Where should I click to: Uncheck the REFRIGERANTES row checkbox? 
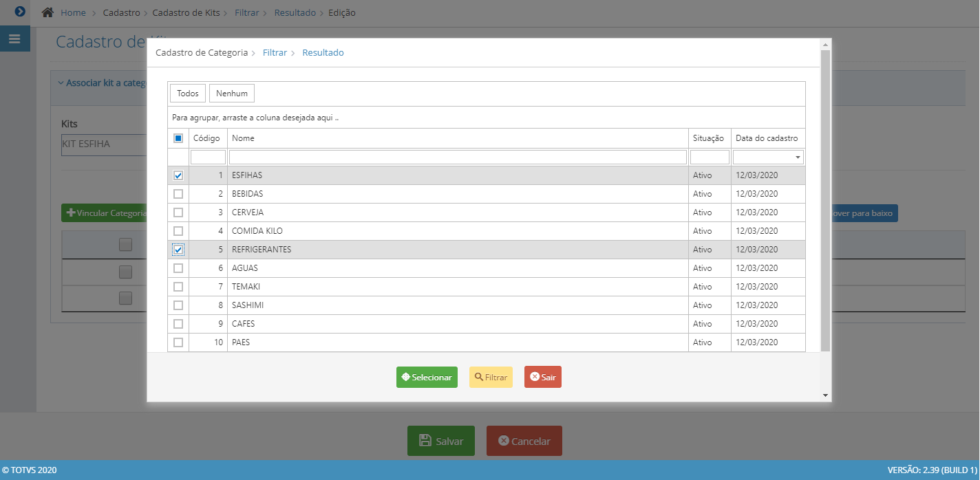[178, 250]
